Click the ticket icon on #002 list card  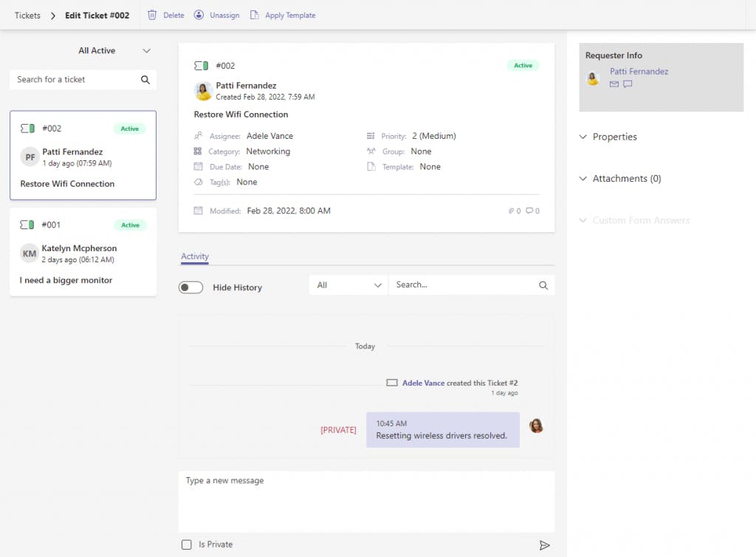tap(27, 129)
